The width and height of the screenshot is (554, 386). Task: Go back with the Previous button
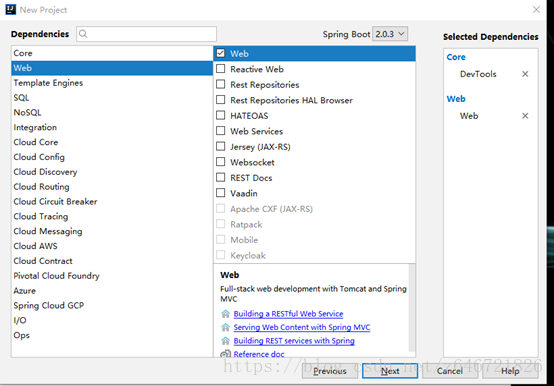(330, 371)
